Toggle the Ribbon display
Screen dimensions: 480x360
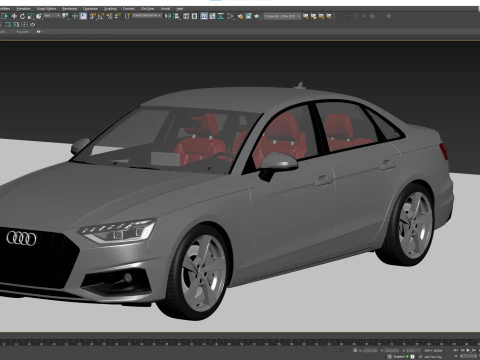pos(204,16)
